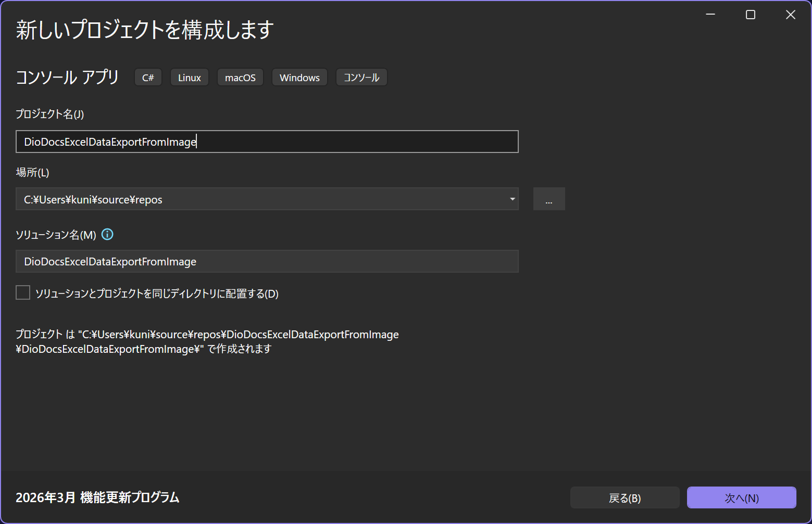Focus the プロジェクト名 text field

pos(267,142)
